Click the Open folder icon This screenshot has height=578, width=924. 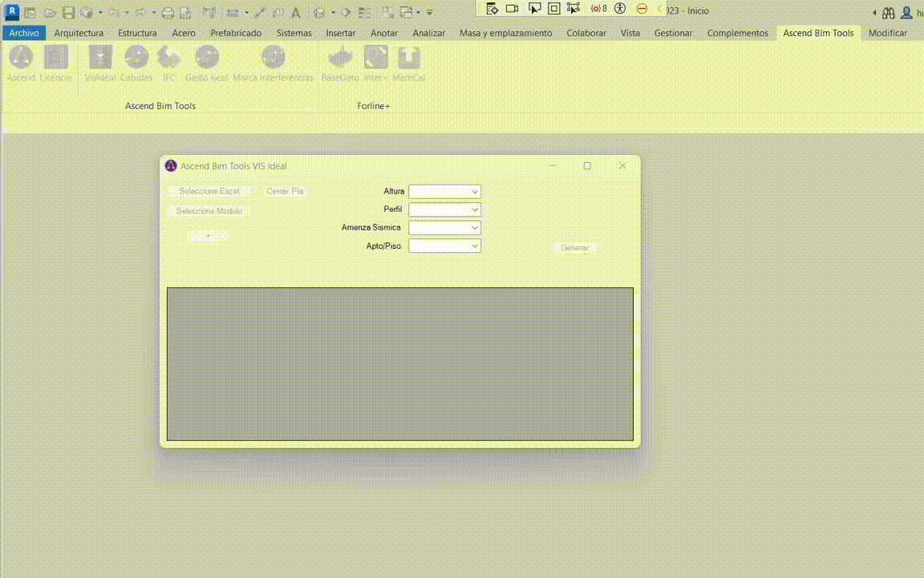pos(50,12)
